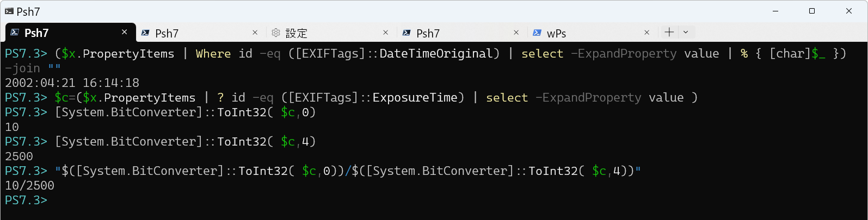The width and height of the screenshot is (868, 220).
Task: Maximize the terminal window
Action: pyautogui.click(x=812, y=11)
